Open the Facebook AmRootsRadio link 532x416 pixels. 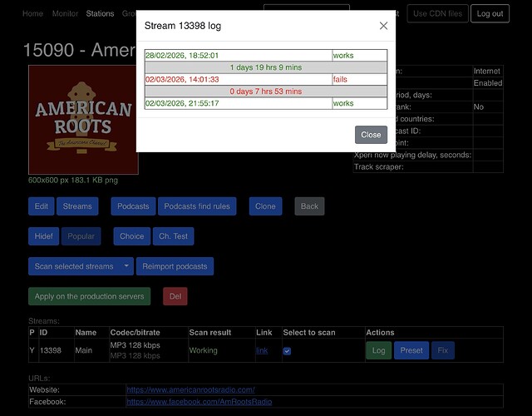(199, 402)
